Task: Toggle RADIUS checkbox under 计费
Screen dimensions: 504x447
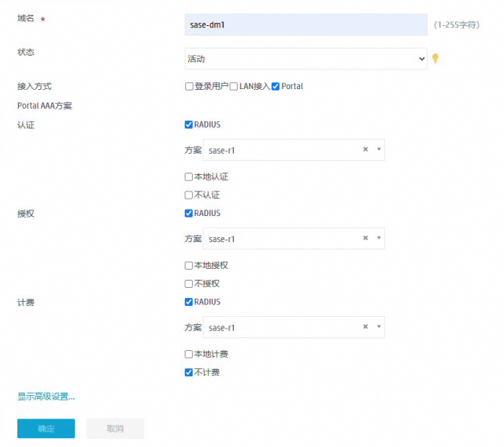Action: point(189,302)
